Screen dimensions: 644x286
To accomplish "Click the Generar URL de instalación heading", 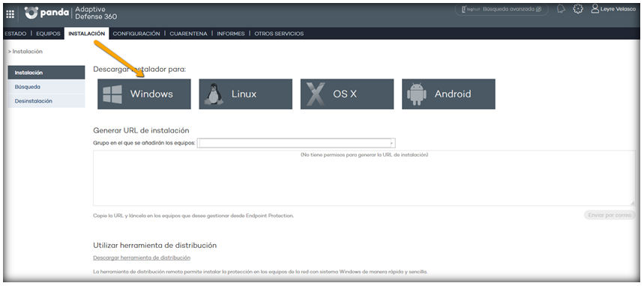I will point(141,130).
